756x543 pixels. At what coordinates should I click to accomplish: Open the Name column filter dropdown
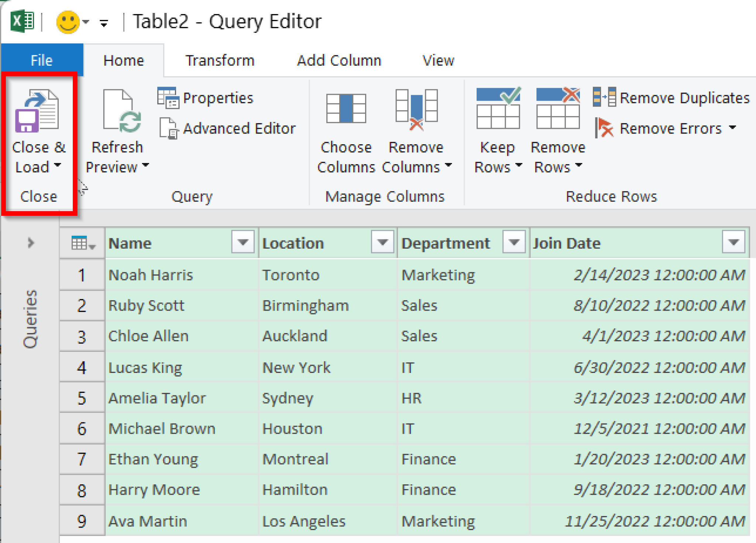click(243, 242)
